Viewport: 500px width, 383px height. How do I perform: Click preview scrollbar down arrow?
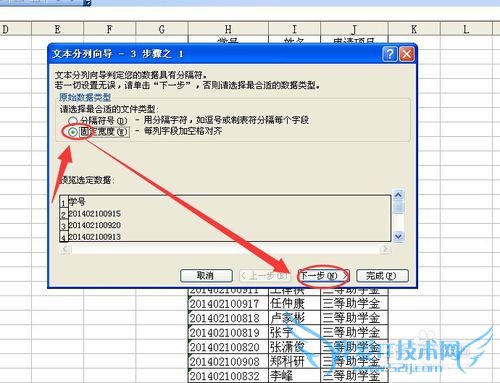coord(398,236)
